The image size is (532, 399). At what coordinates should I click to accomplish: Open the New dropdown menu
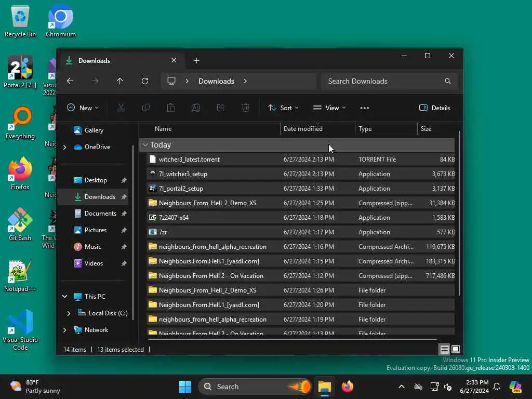coord(83,108)
